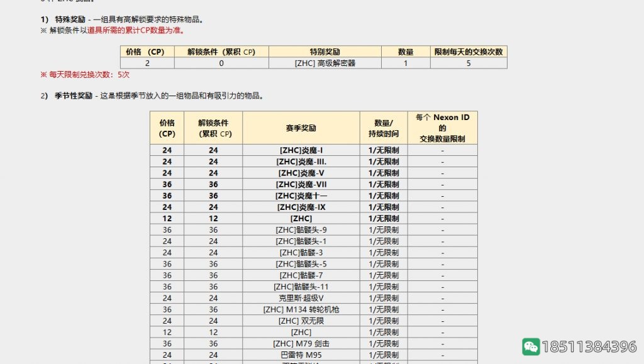Image resolution: width=644 pixels, height=364 pixels.
Task: Select the [ZHC] 高级解密器 reward cell
Action: pos(325,62)
